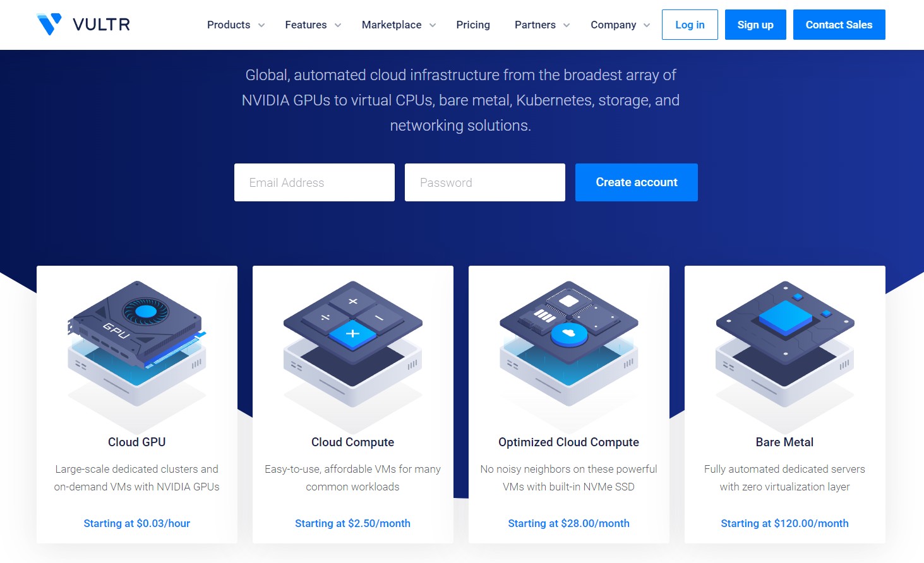
Task: Open the Cloud Compute heading
Action: point(353,442)
